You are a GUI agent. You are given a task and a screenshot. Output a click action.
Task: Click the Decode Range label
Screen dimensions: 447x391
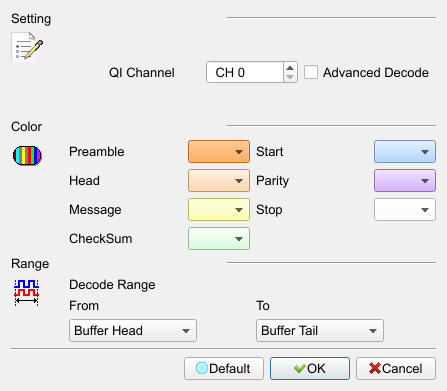point(112,285)
